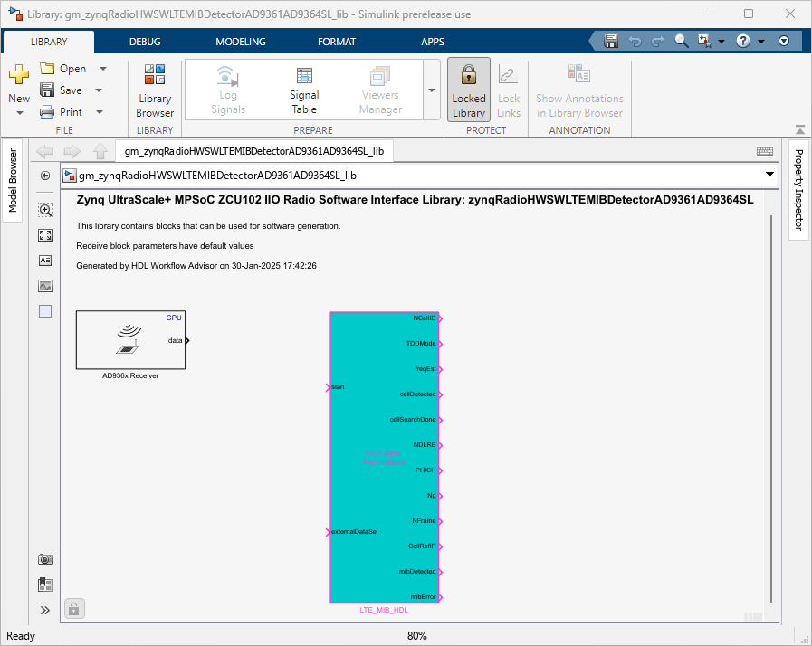Open the New dropdown arrow

20,113
